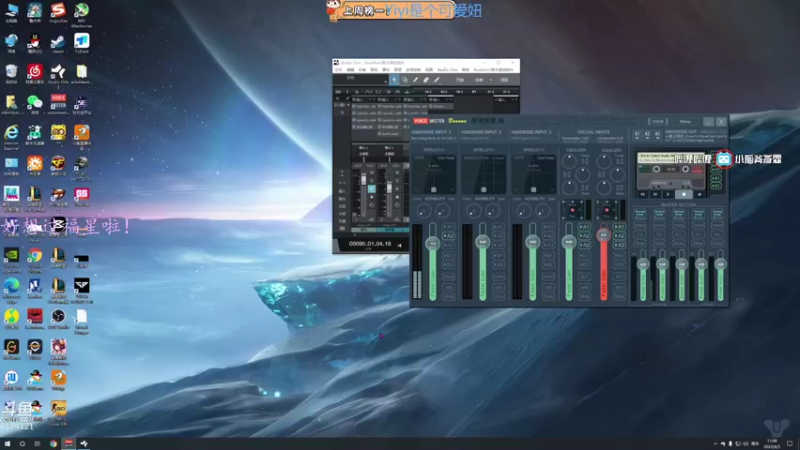Click Studio One time display 00090.01.04.16

(x=370, y=244)
